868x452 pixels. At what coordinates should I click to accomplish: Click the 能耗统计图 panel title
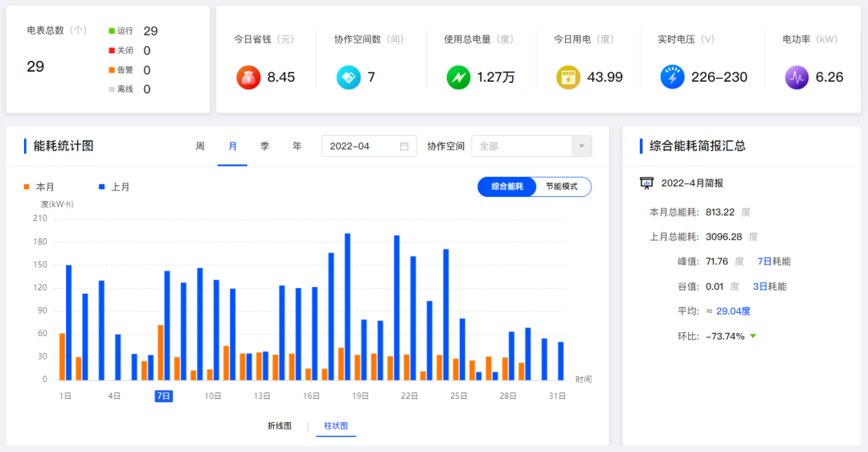pos(63,146)
